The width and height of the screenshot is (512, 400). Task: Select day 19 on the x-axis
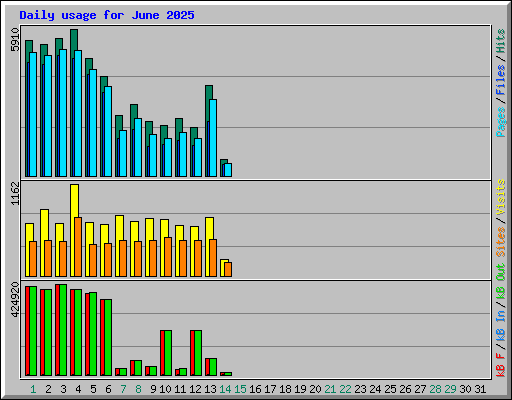click(300, 389)
